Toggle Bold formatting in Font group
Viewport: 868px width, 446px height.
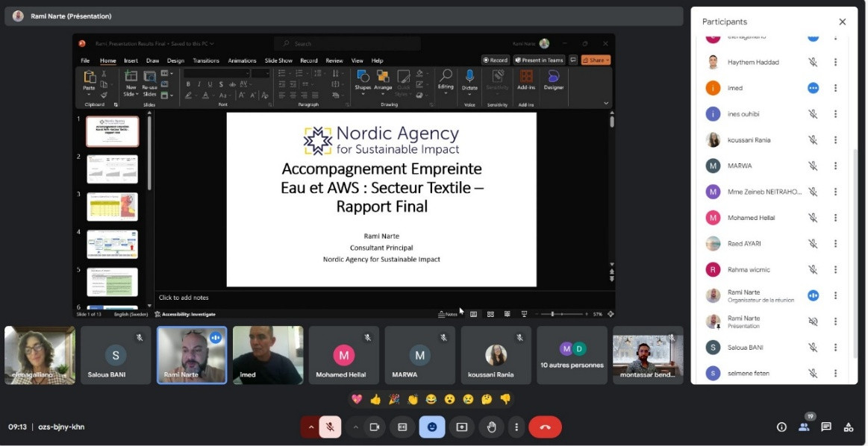coord(188,85)
